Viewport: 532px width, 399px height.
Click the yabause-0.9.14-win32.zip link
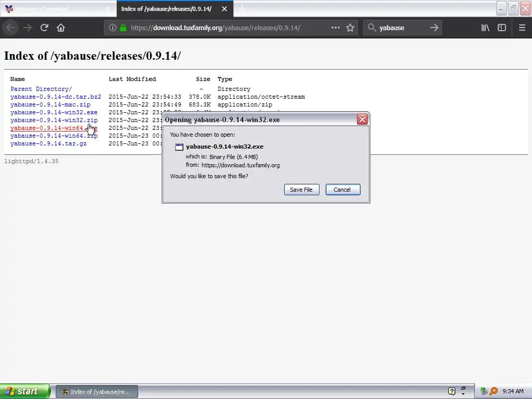tap(54, 120)
